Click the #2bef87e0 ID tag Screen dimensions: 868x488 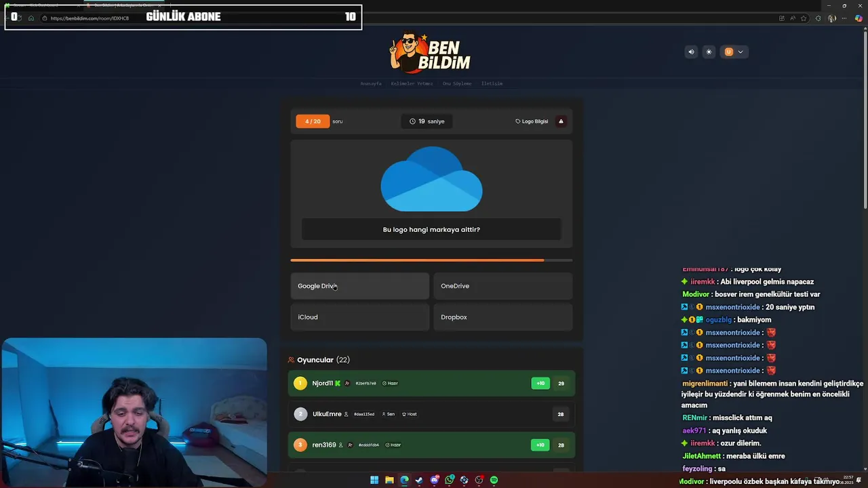coord(366,384)
